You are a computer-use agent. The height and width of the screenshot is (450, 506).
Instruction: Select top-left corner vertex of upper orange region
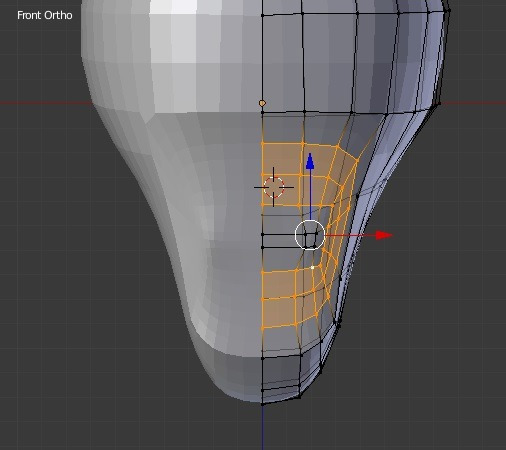click(x=262, y=144)
